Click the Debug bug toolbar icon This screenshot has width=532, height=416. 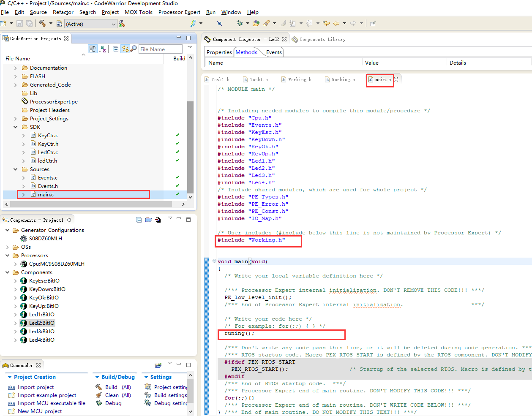coord(240,24)
